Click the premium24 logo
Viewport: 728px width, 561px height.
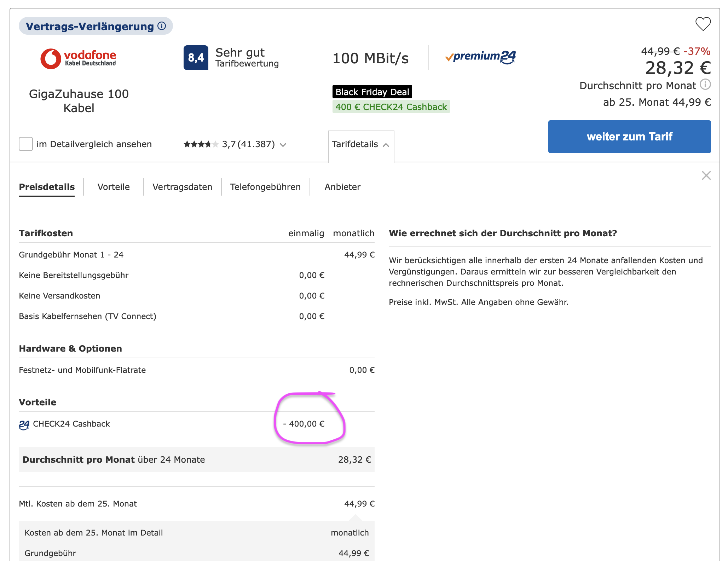[480, 57]
